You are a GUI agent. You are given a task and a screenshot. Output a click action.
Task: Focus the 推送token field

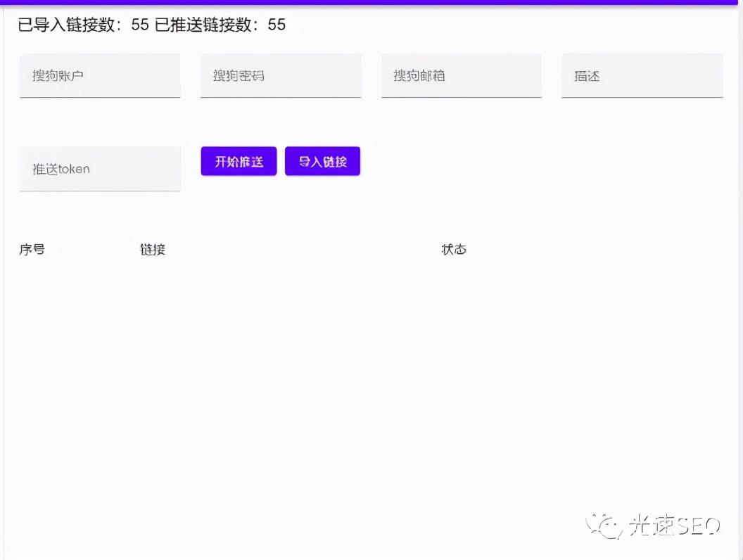(100, 169)
